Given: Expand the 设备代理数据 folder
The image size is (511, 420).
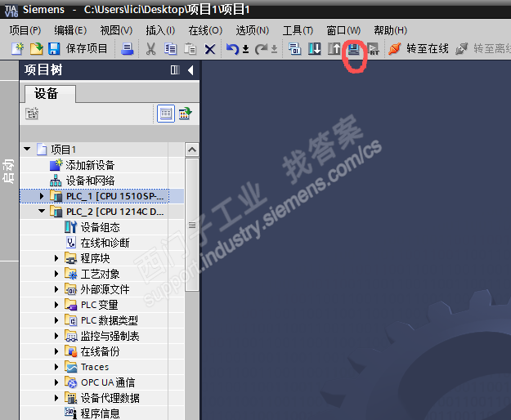Looking at the screenshot, I should 56,398.
